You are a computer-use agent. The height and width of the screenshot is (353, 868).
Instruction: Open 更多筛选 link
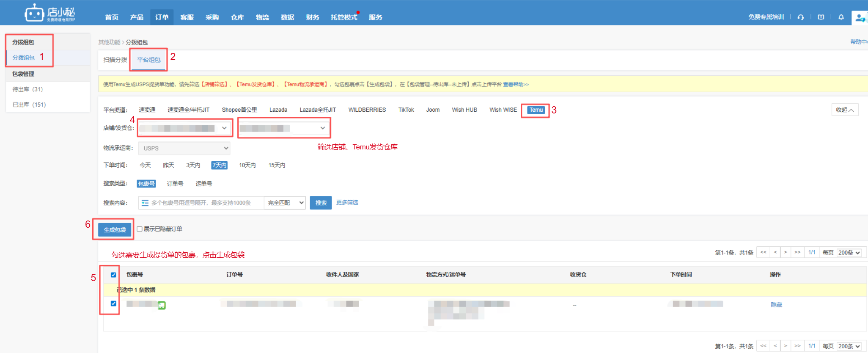[347, 202]
